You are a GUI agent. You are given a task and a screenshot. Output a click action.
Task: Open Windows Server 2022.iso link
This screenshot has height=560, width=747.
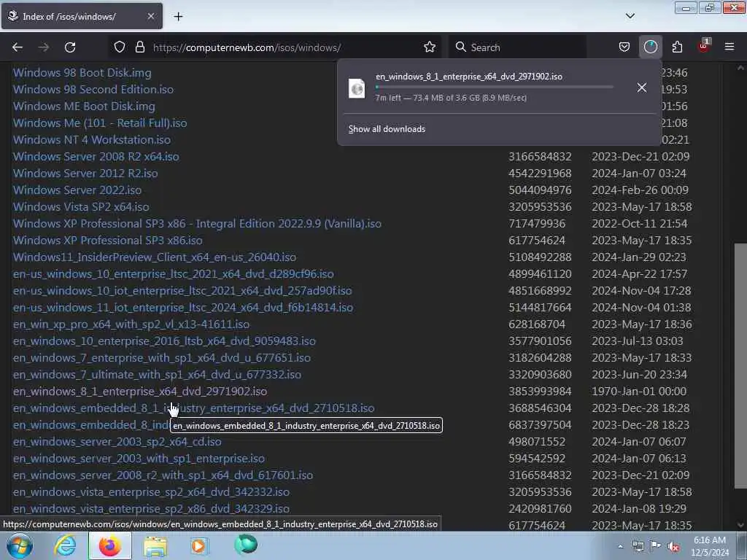[77, 190]
